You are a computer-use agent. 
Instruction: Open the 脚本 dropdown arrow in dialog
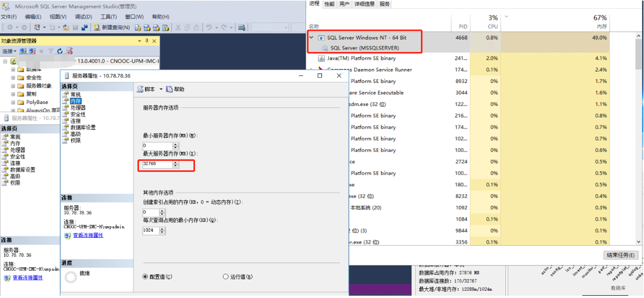tap(161, 89)
